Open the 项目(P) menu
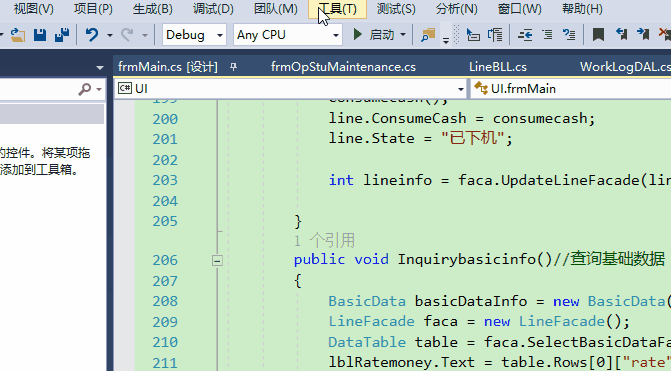 click(93, 9)
